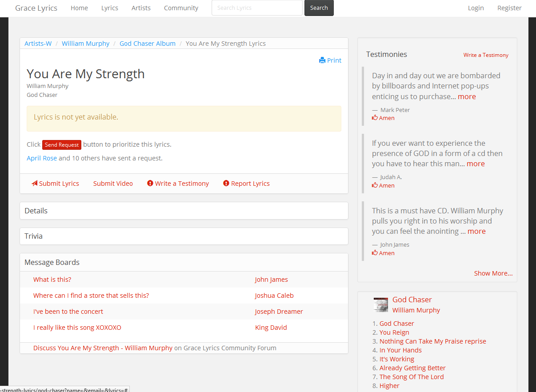Focus the Search Lyrics input field
Image resolution: width=536 pixels, height=392 pixels.
tap(257, 8)
